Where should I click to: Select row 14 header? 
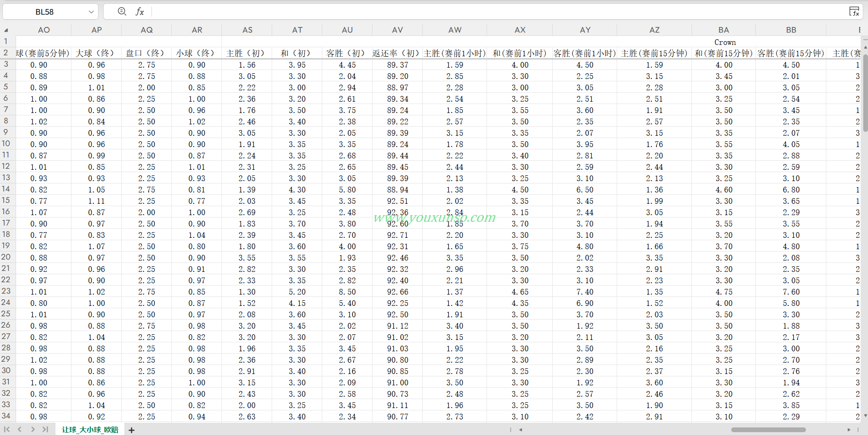click(x=6, y=189)
